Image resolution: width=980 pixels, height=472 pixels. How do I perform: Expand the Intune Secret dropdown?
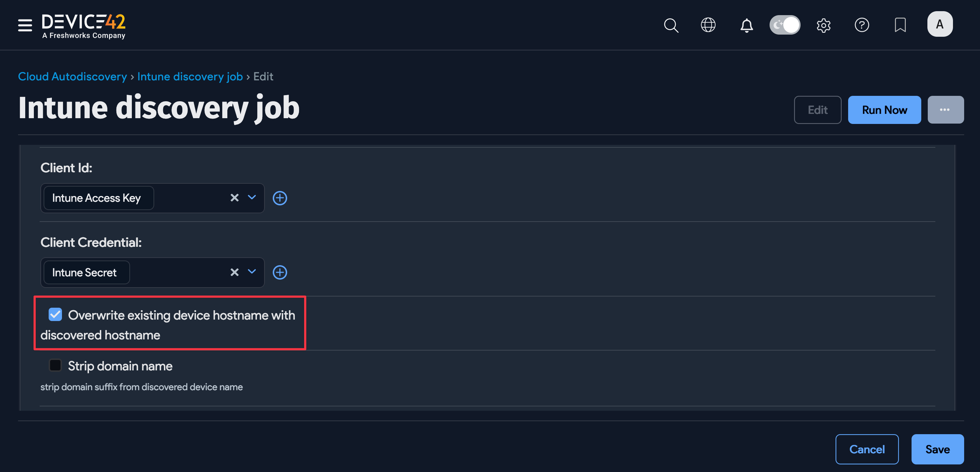tap(251, 272)
